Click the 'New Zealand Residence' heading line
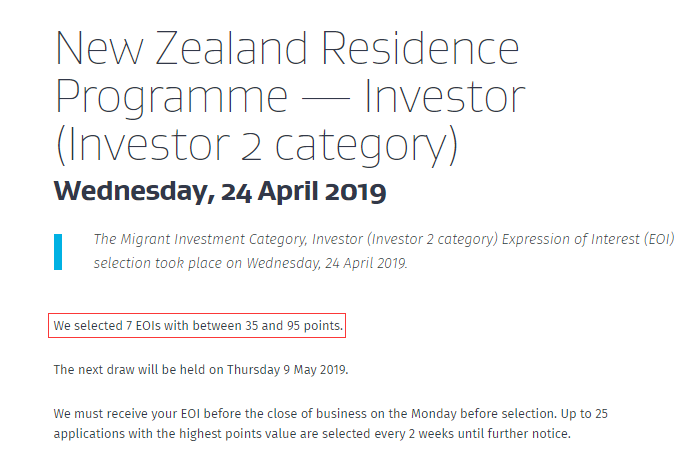The height and width of the screenshot is (456, 693). pos(287,49)
